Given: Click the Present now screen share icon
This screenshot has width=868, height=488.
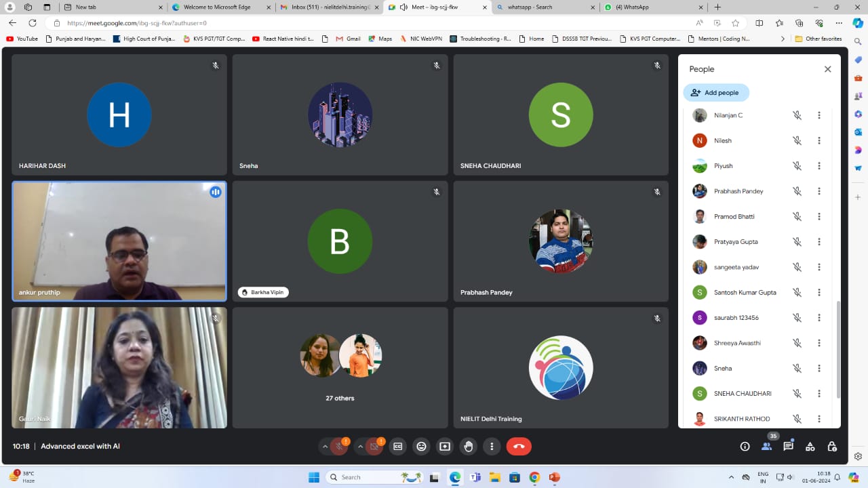Looking at the screenshot, I should coord(445,447).
